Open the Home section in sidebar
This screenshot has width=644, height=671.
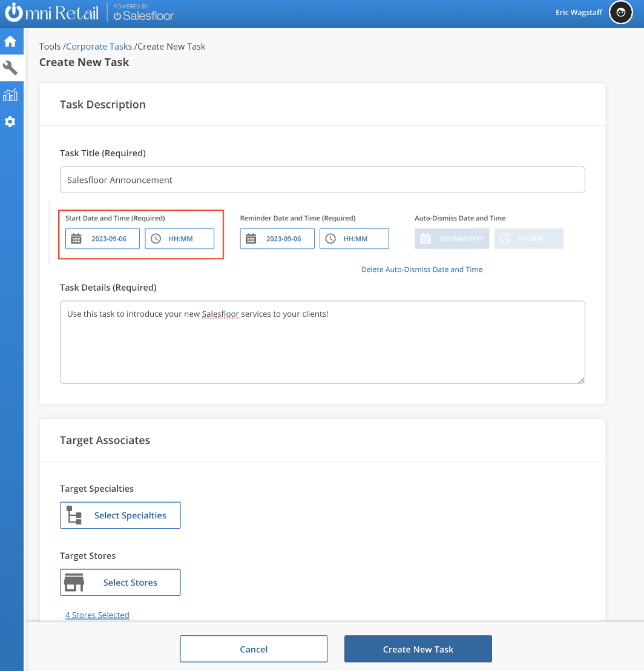click(10, 42)
